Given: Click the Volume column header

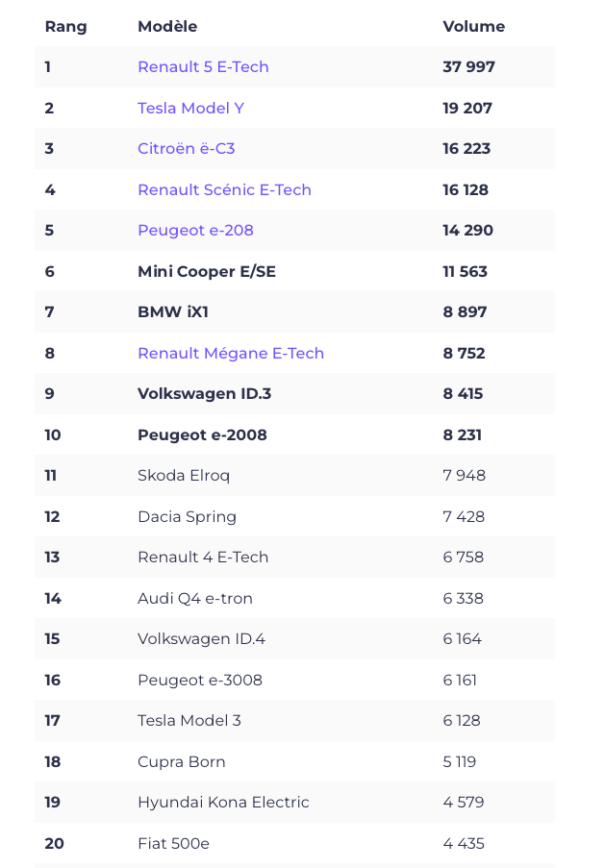Looking at the screenshot, I should point(473,27).
